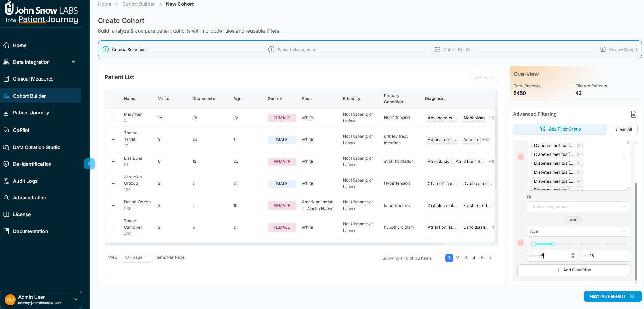Screen dimensions: 644x309
Task: Expand Mary Kim's patient row
Action: pos(113,118)
